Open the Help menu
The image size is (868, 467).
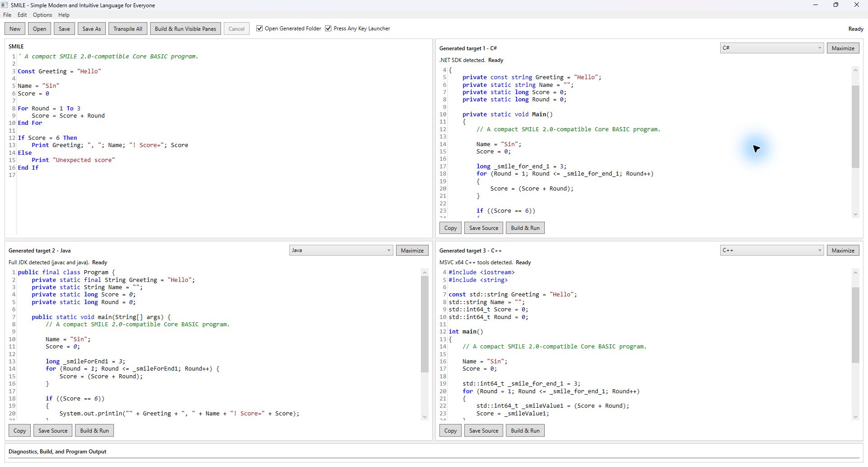click(64, 15)
